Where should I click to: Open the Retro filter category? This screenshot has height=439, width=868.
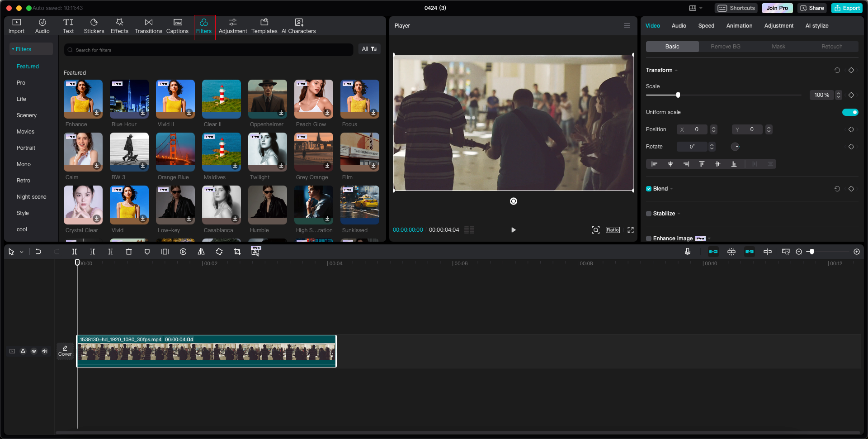23,180
